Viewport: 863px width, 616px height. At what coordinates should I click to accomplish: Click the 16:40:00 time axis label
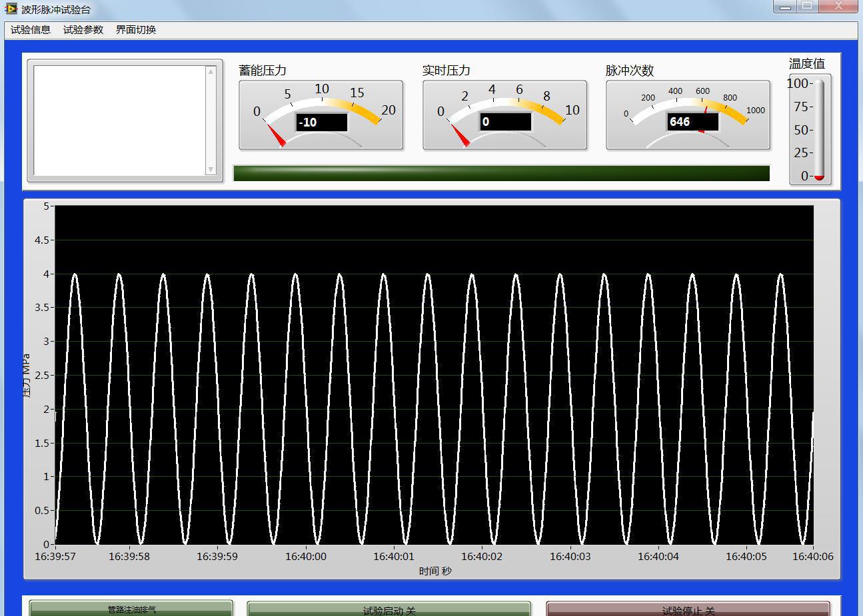point(306,557)
